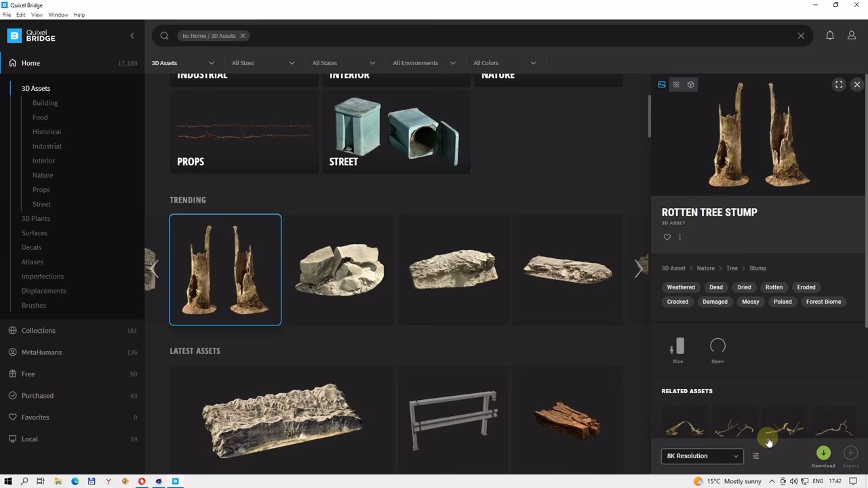Open the All States dropdown
Viewport: 868px width, 488px height.
[344, 63]
